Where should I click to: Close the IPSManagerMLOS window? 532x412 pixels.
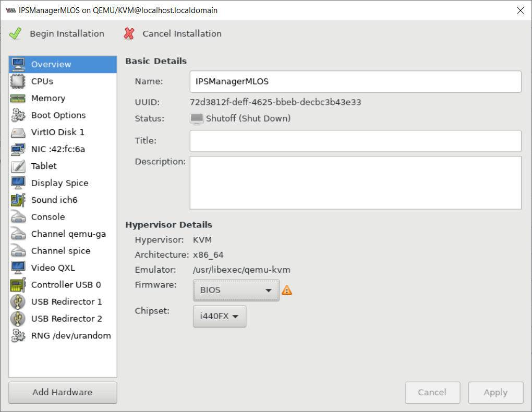point(521,10)
